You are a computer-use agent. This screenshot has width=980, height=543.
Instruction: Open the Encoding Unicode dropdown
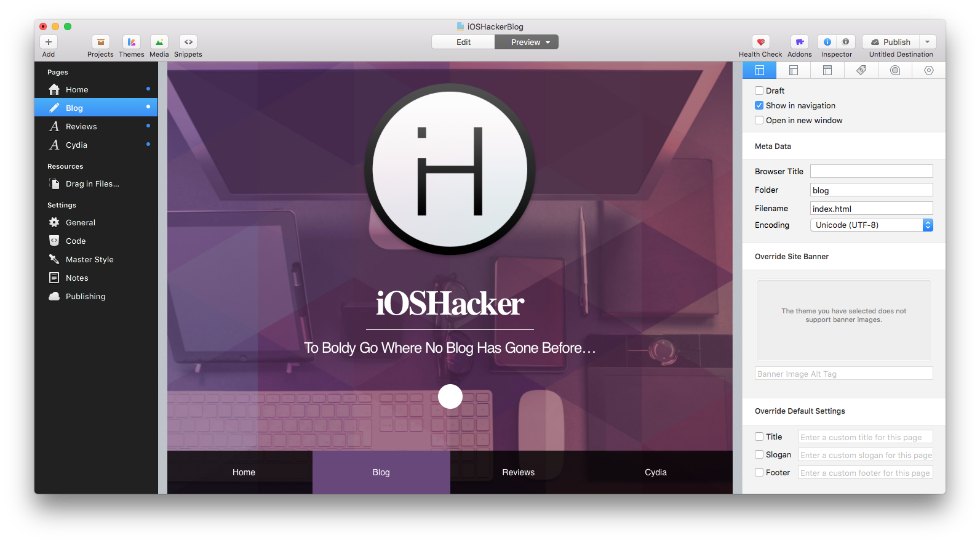coord(872,225)
